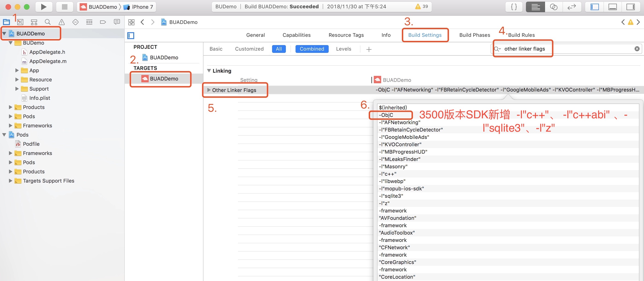Open the Find navigator magnifier icon
Image resolution: width=644 pixels, height=281 pixels.
(x=48, y=22)
